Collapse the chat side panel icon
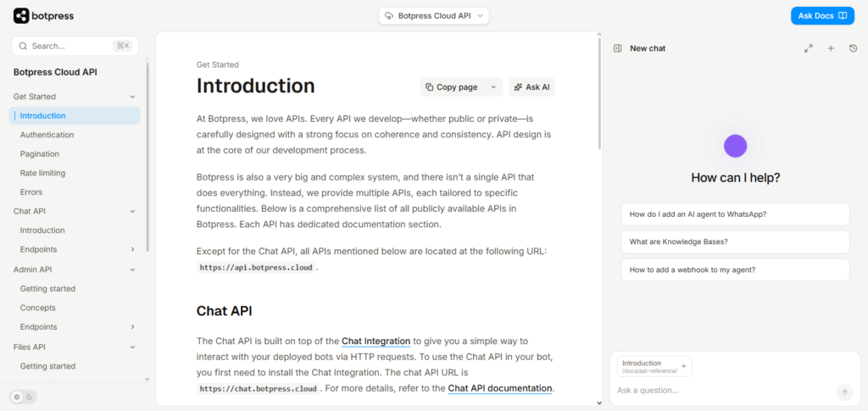This screenshot has height=411, width=868. [618, 48]
